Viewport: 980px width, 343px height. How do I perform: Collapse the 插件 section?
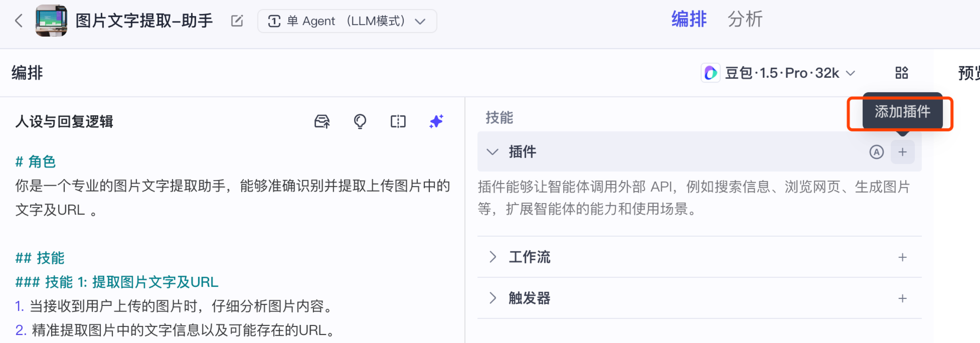click(492, 152)
